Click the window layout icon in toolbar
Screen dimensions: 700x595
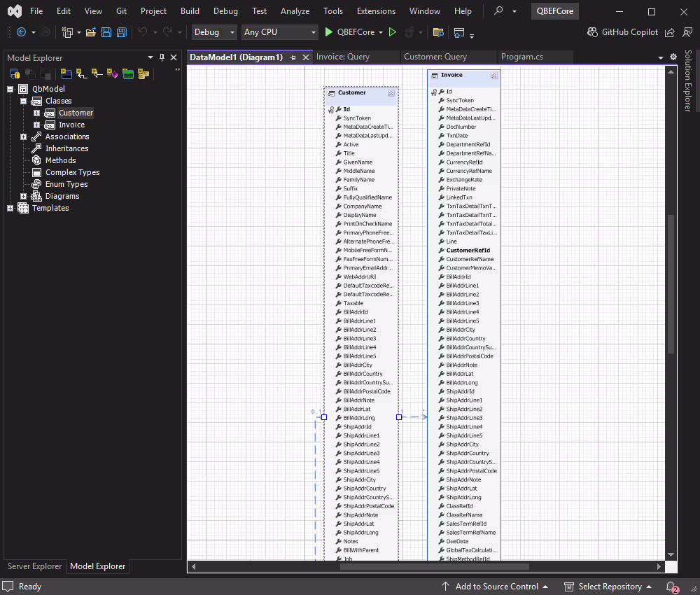(x=459, y=32)
